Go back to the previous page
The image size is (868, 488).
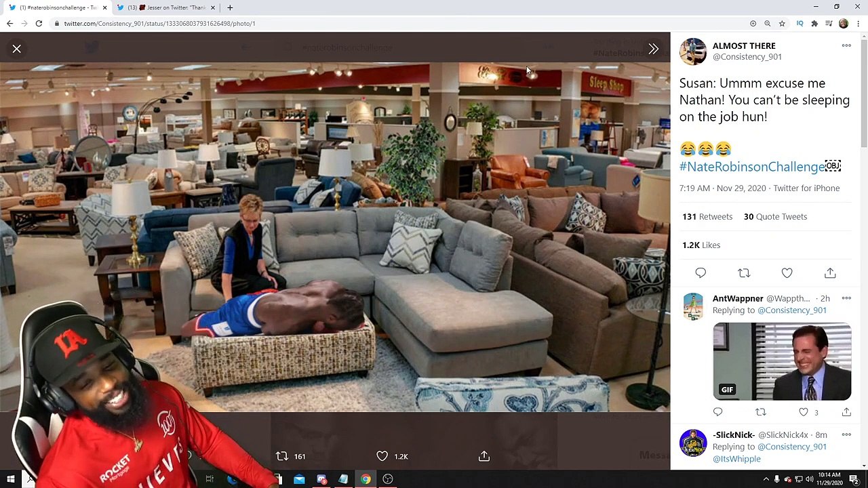click(9, 24)
